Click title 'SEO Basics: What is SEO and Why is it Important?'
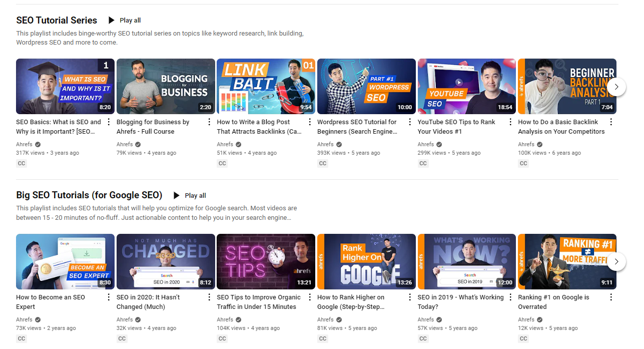 [59, 127]
